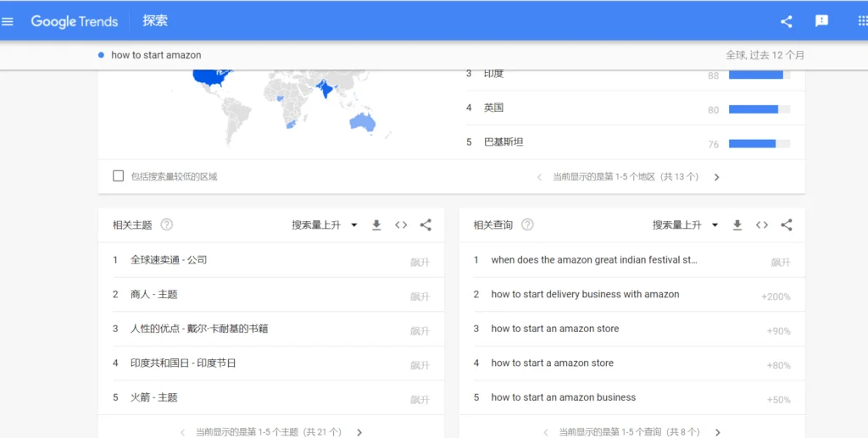Go to previous page of regions
The image size is (868, 438).
[539, 177]
